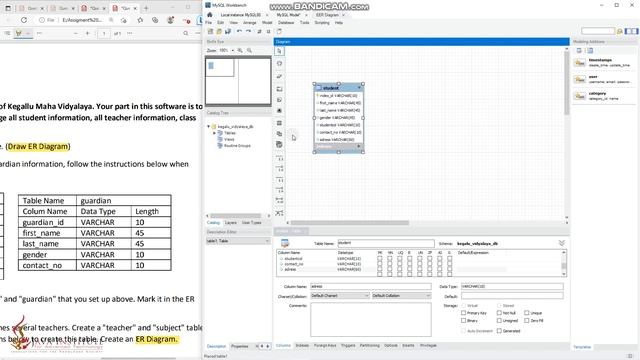This screenshot has width=640, height=360.
Task: Tick NN box for contact_no row
Action: (x=390, y=264)
